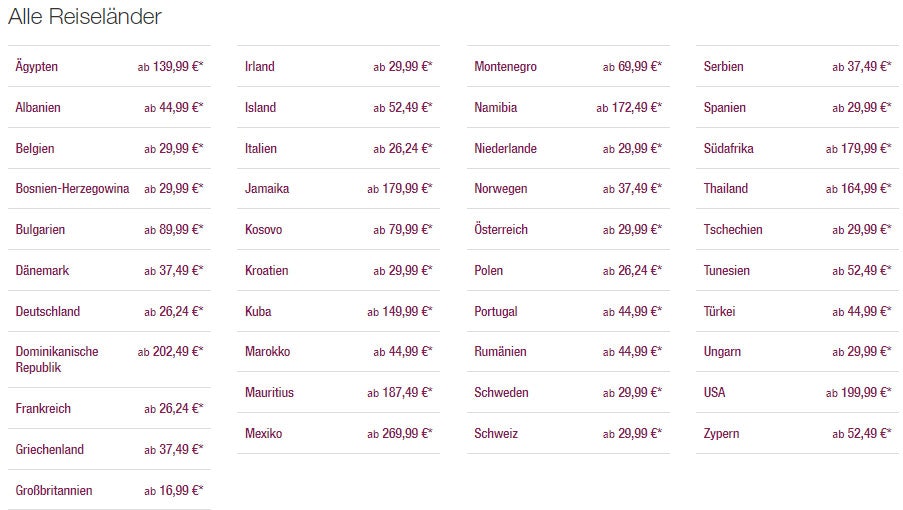903x510 pixels.
Task: Open Portugal travel offers
Action: [x=496, y=312]
